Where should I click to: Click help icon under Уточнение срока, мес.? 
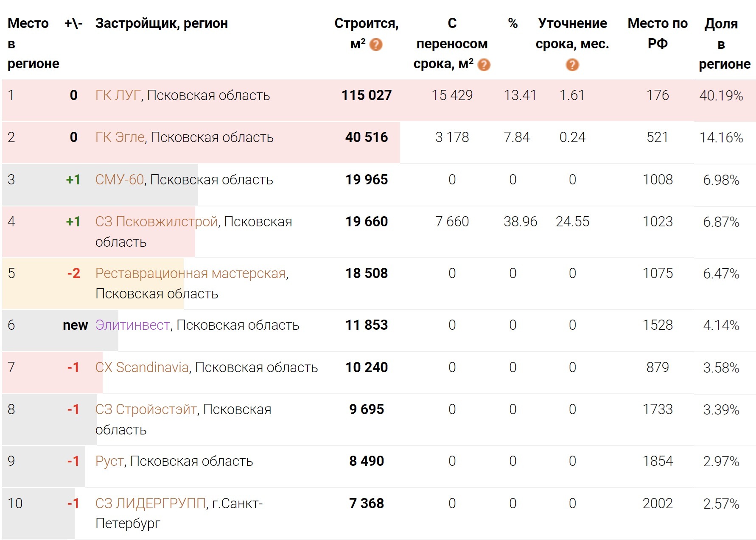(x=572, y=65)
